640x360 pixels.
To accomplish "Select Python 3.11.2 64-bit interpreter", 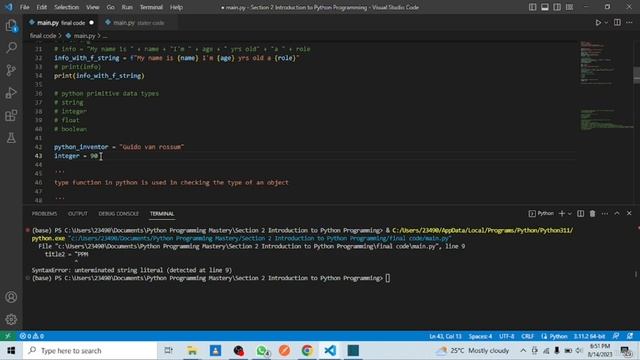I will pyautogui.click(x=589, y=336).
